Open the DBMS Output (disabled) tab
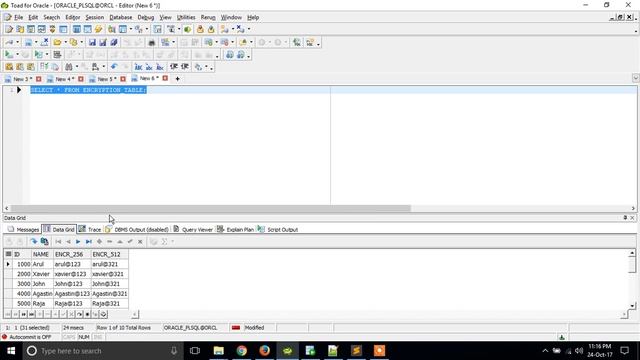This screenshot has width=640, height=360. tap(137, 229)
